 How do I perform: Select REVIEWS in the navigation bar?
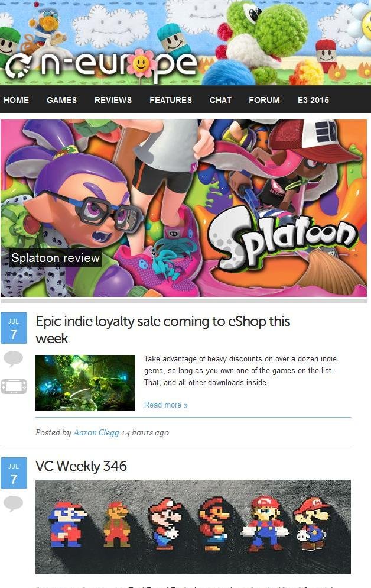113,100
